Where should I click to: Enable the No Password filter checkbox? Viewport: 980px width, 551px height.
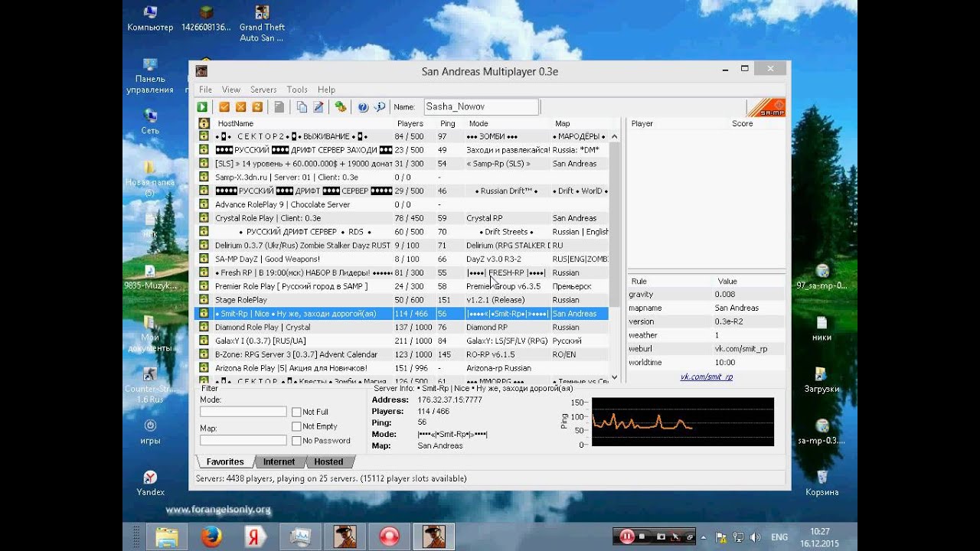pos(296,441)
